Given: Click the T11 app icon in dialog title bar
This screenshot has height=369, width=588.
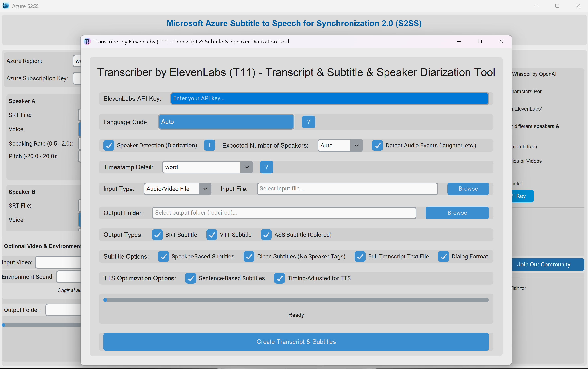Looking at the screenshot, I should click(x=87, y=42).
